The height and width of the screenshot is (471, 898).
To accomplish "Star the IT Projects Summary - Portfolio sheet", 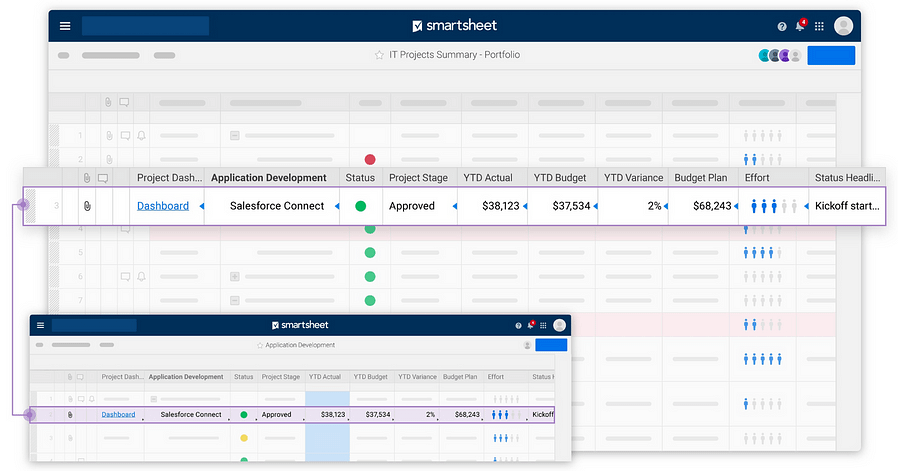I will click(379, 55).
